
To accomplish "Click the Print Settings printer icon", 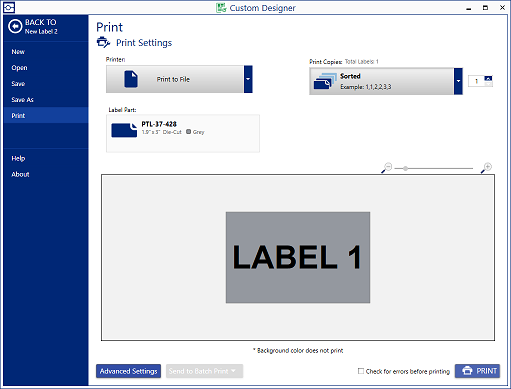I will tap(103, 43).
